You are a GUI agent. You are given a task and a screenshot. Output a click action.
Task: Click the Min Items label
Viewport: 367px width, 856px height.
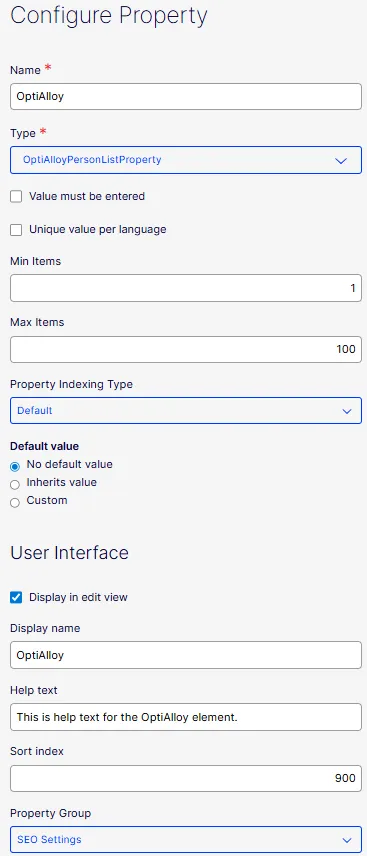click(x=35, y=261)
